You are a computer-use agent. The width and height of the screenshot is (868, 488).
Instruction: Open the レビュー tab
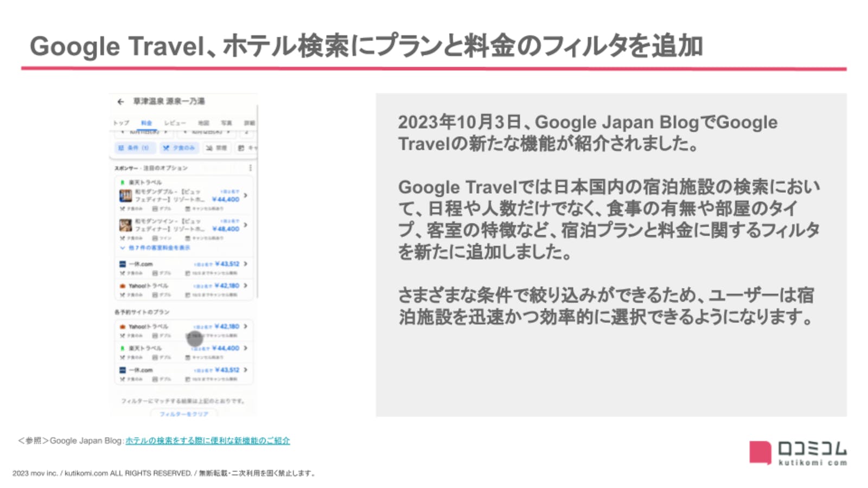175,123
